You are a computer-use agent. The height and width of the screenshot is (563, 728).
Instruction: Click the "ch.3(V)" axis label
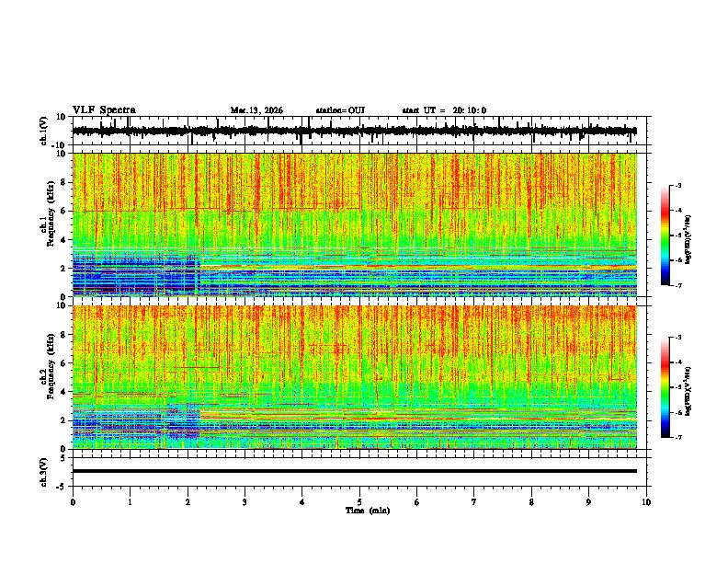point(44,472)
